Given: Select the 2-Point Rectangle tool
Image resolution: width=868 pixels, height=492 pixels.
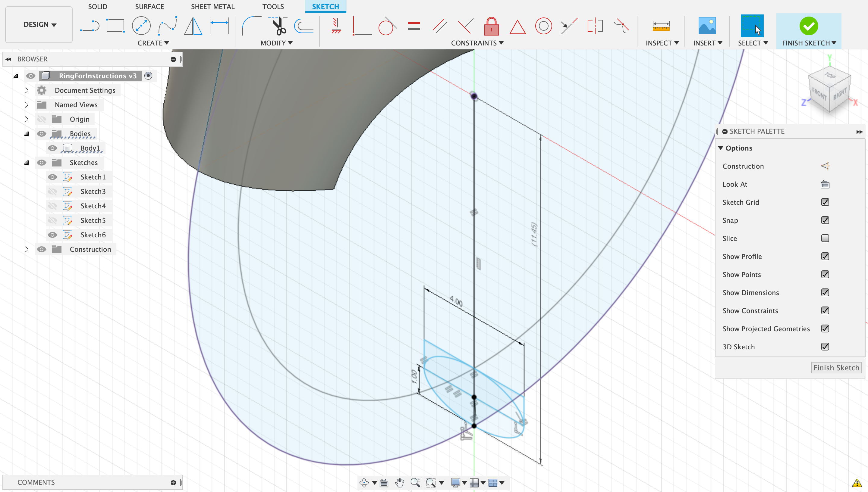Looking at the screenshot, I should click(x=115, y=26).
